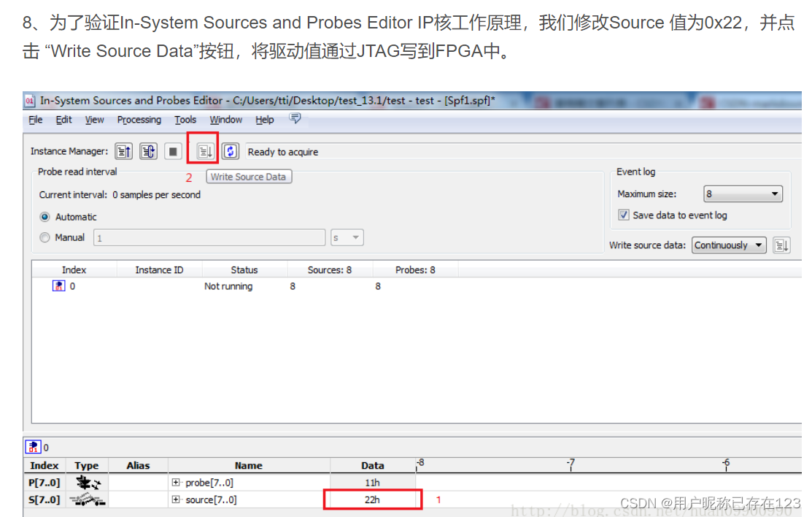
Task: Click the Write Source Data button
Action: pos(249,176)
